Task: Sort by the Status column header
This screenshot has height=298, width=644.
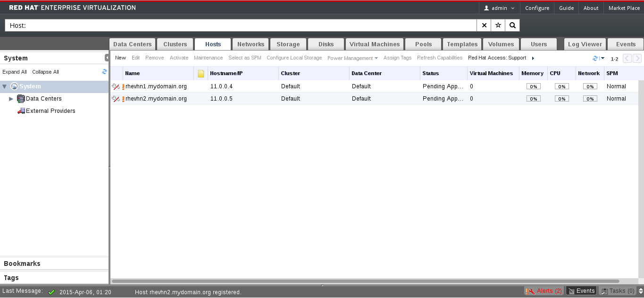Action: coord(443,73)
